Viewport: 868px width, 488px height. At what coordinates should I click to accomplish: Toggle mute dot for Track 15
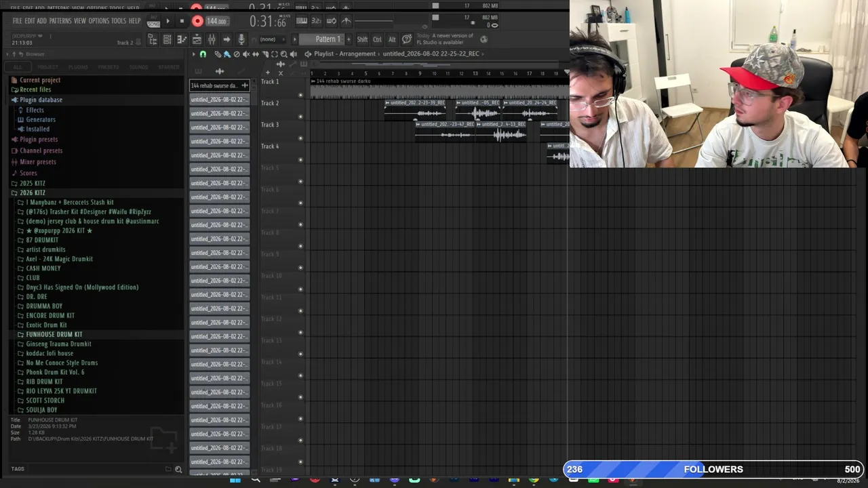click(x=300, y=397)
